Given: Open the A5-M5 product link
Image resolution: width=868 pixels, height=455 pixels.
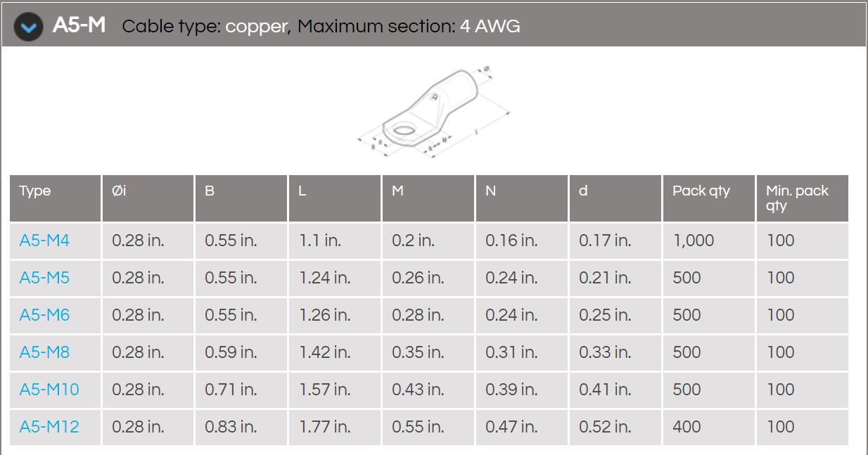Looking at the screenshot, I should click(x=44, y=278).
